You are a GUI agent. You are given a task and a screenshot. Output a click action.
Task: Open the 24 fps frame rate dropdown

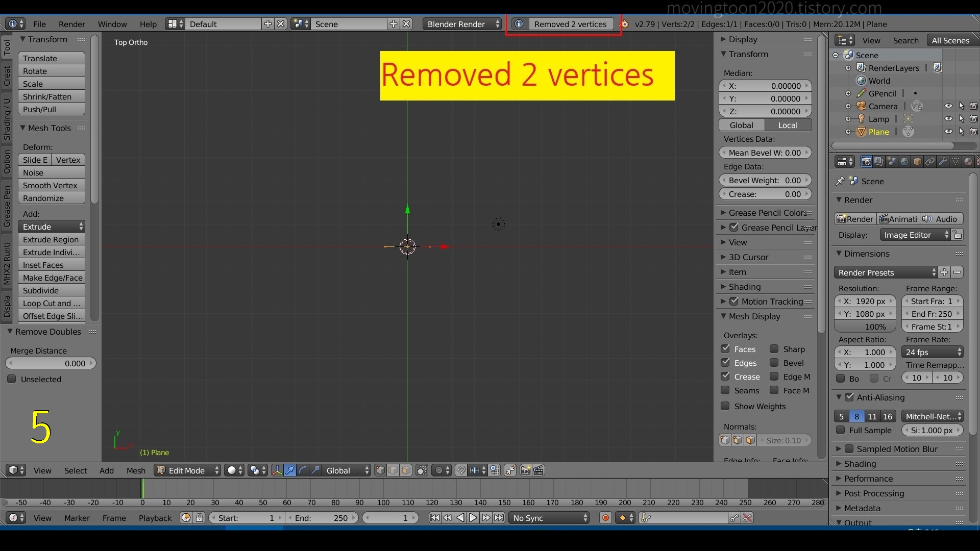pyautogui.click(x=933, y=352)
